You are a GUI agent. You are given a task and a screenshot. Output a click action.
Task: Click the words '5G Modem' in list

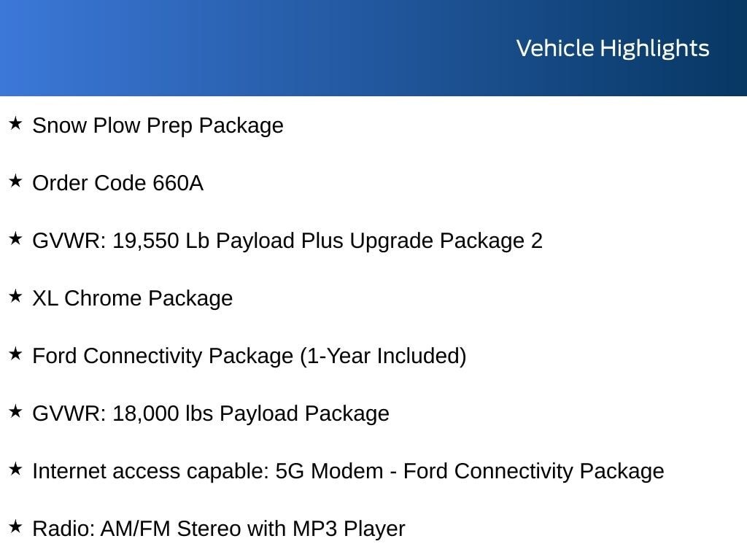pyautogui.click(x=329, y=472)
